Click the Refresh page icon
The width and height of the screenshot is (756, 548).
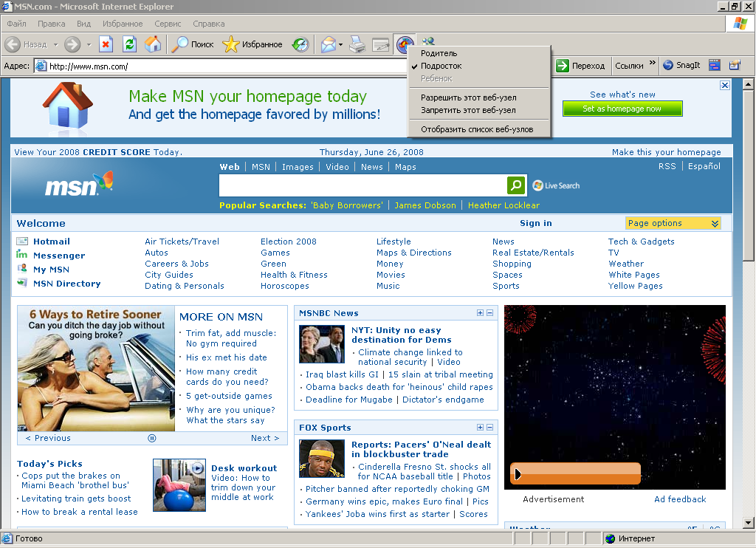click(129, 44)
